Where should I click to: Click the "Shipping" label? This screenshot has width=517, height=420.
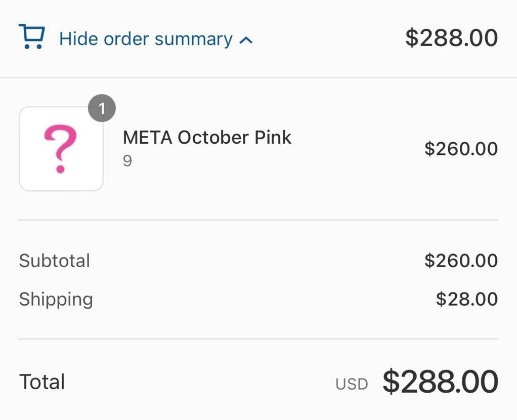(x=56, y=300)
